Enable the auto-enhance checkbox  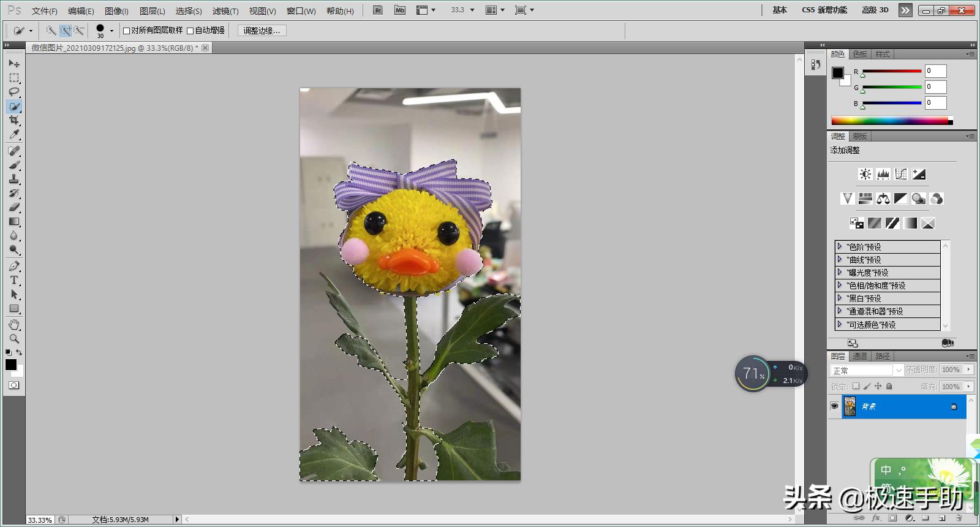(x=190, y=31)
